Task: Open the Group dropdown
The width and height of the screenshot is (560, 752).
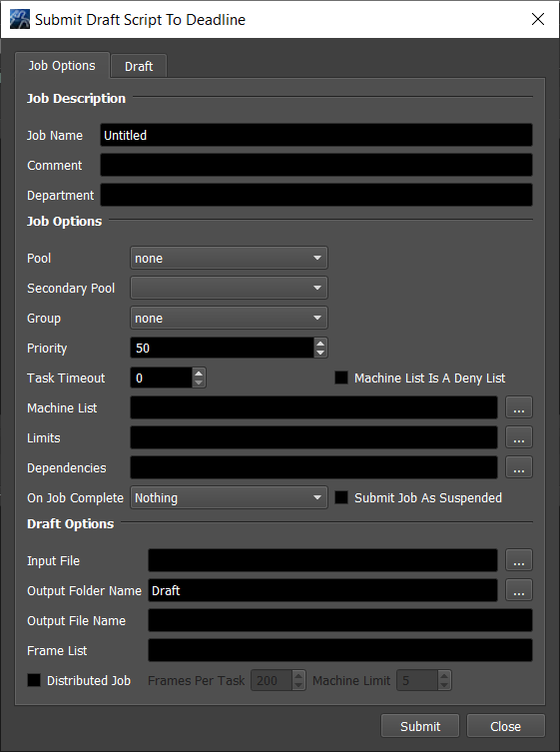Action: pyautogui.click(x=229, y=318)
